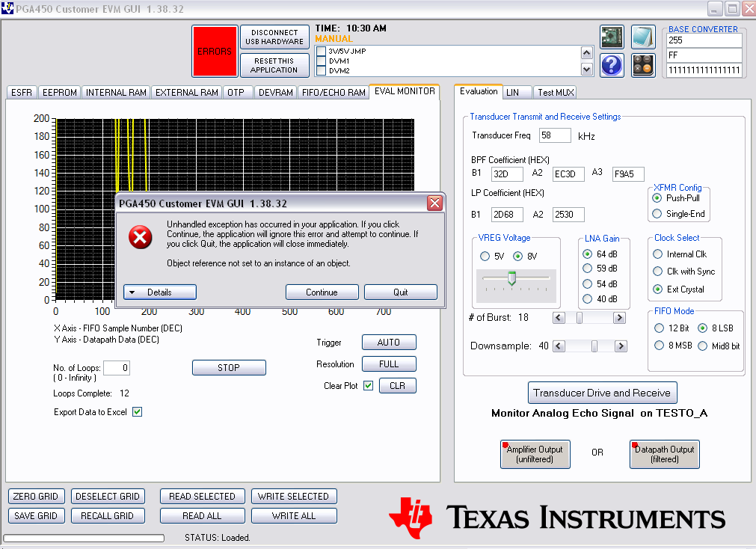
Task: Close the exception dialog with red X
Action: click(434, 203)
